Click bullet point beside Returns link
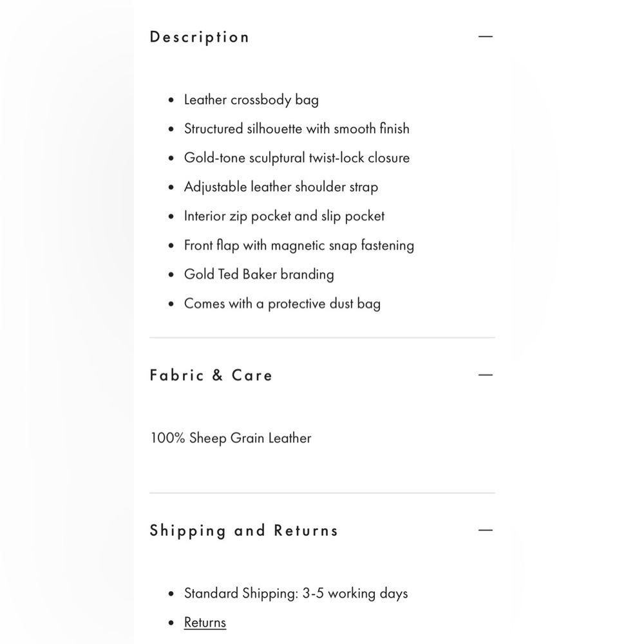Screen dimensions: 644x644 point(171,623)
